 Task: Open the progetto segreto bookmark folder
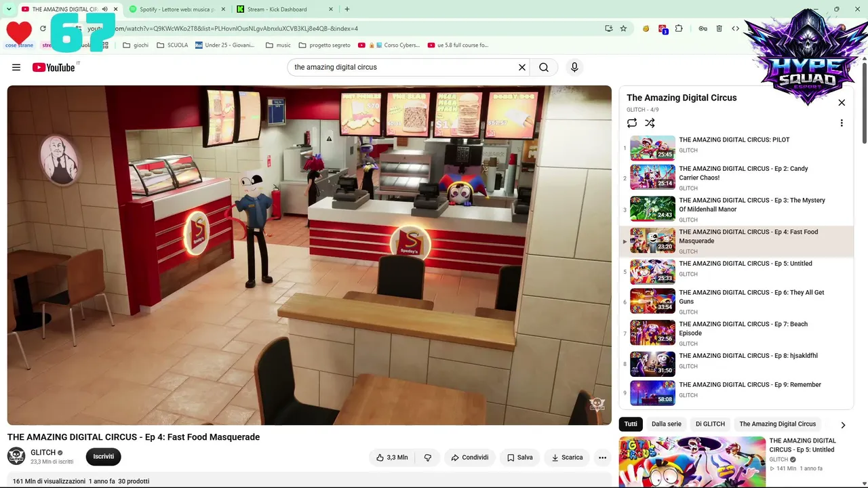point(325,45)
